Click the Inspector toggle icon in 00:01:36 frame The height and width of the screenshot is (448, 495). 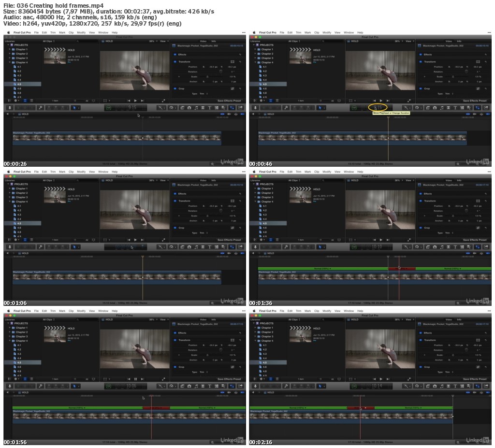pyautogui.click(x=478, y=247)
